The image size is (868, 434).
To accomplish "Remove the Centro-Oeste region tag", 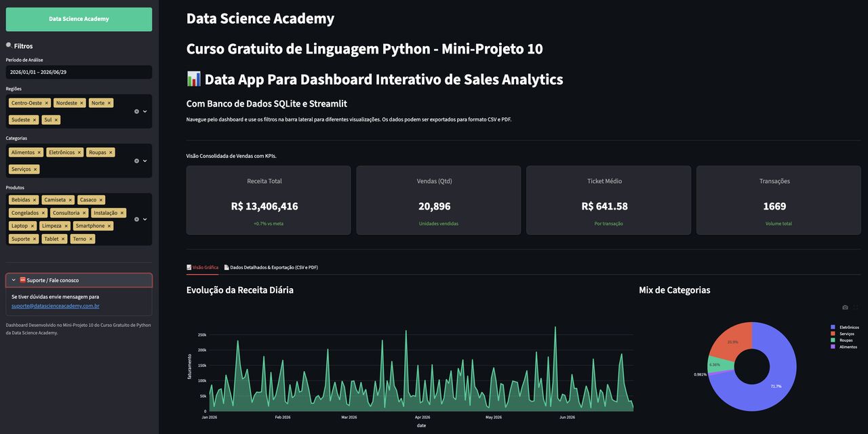I will (x=46, y=103).
